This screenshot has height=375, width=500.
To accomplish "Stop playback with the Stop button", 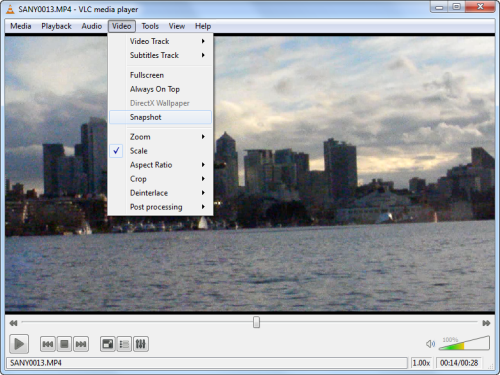I will tap(64, 344).
